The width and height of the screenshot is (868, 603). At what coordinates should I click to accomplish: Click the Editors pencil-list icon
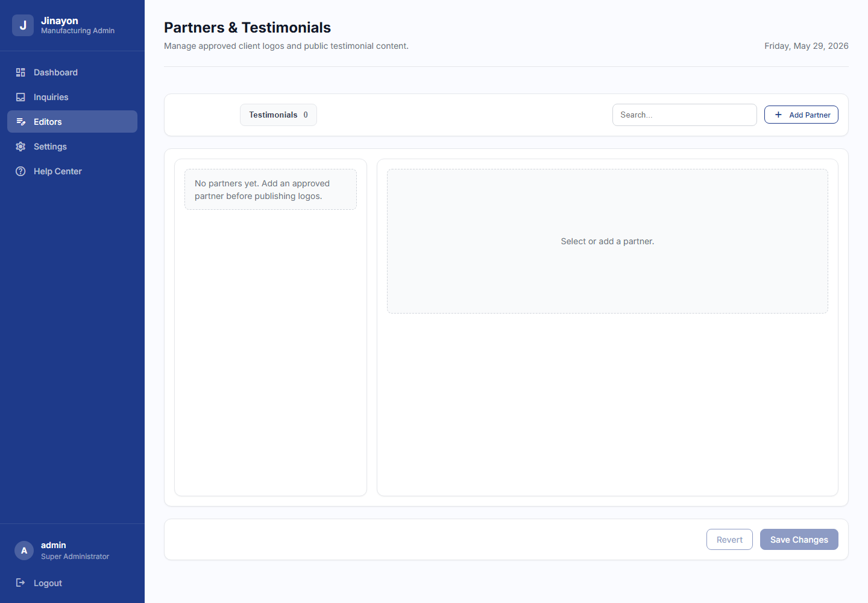(x=20, y=122)
